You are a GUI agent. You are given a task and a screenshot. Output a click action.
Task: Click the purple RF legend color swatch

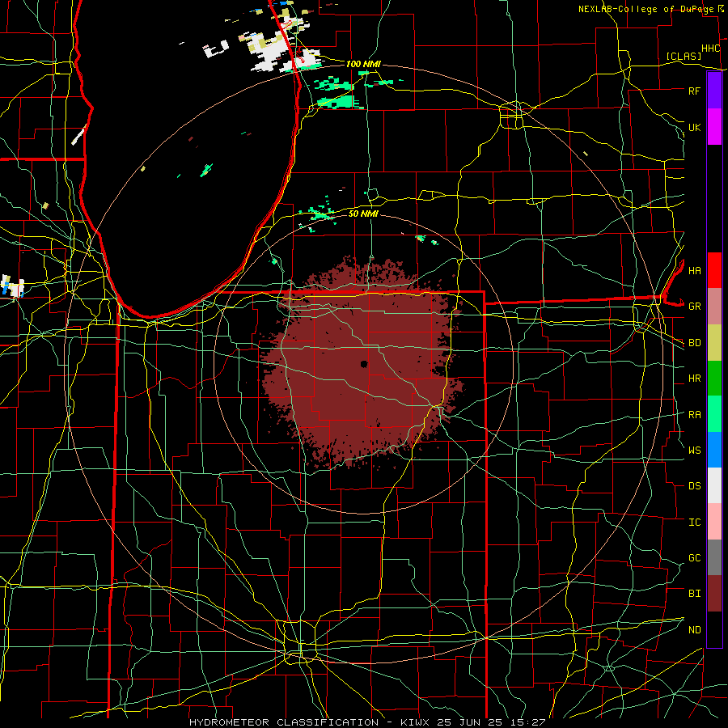tap(714, 91)
